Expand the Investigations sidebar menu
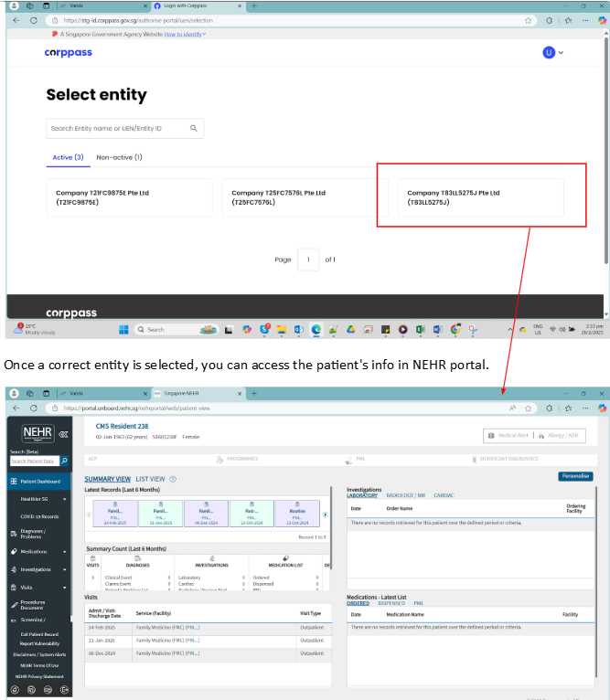 point(39,569)
